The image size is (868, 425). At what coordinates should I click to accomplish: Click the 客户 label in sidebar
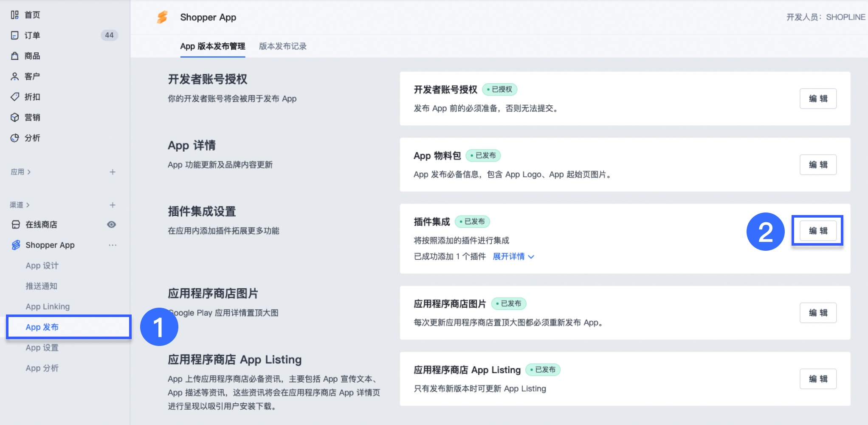click(32, 76)
